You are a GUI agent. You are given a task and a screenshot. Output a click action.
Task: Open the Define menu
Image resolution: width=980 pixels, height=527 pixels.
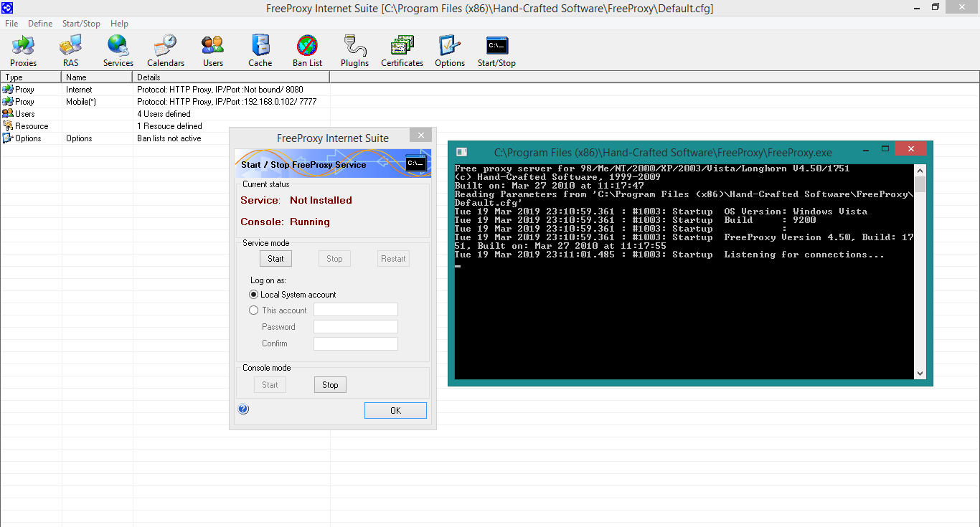pos(40,24)
